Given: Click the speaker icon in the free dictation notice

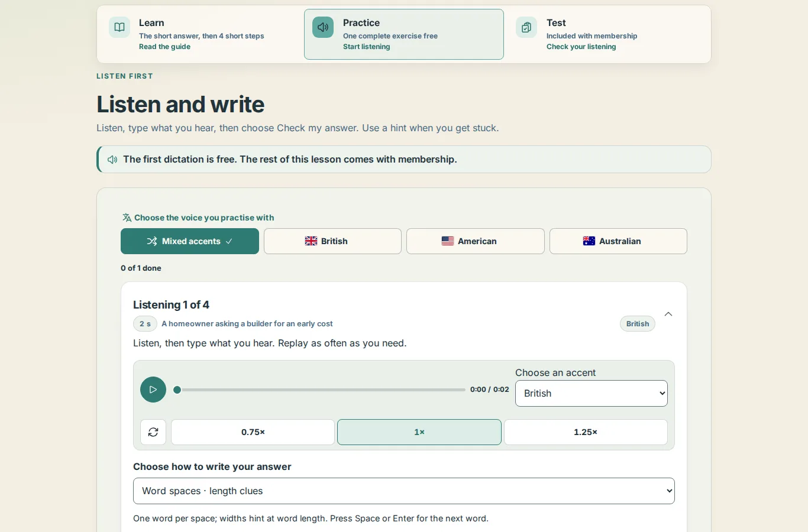Looking at the screenshot, I should pyautogui.click(x=112, y=160).
